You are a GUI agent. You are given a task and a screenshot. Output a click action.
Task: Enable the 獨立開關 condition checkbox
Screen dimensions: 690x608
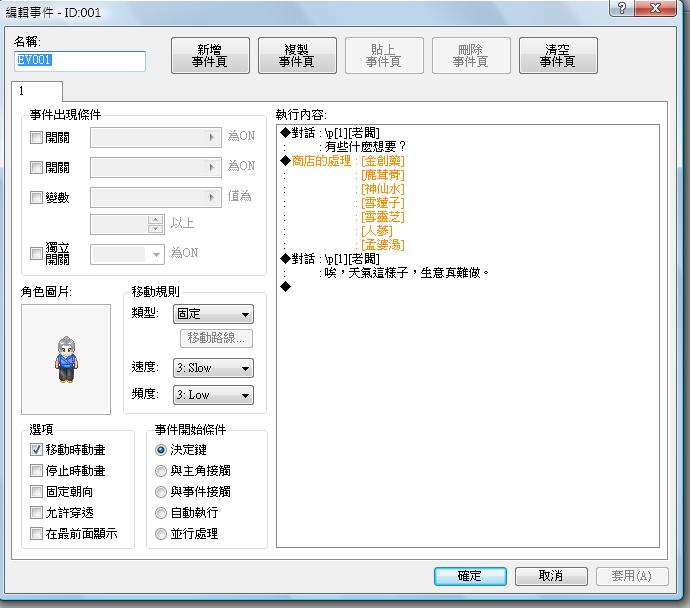[x=36, y=253]
